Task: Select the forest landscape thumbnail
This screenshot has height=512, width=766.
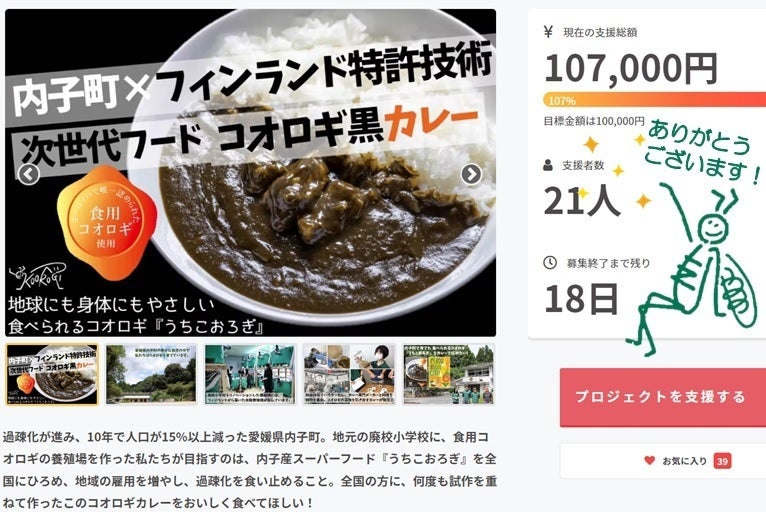Action: (x=151, y=374)
